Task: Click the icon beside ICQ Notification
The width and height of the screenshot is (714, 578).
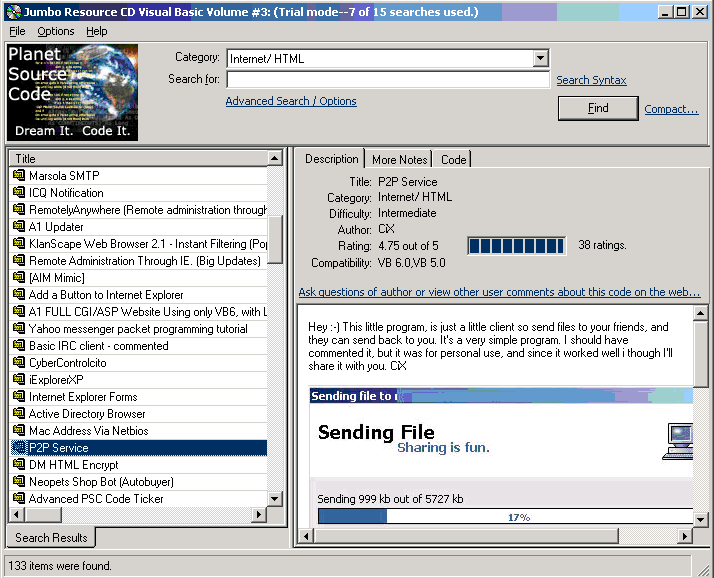Action: click(19, 192)
